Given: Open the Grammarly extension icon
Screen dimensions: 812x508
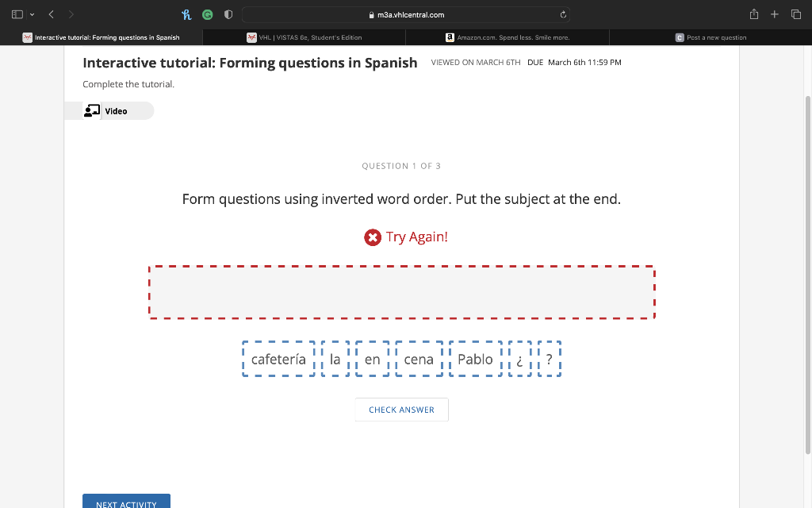Looking at the screenshot, I should coord(208,14).
